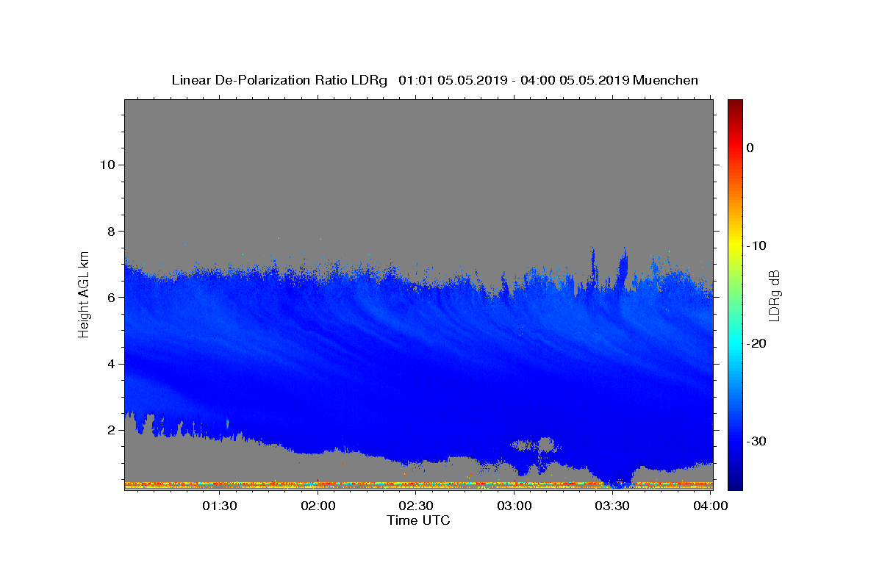Click the colorbar value -10
Image resolution: width=882 pixels, height=588 pixels.
click(x=756, y=245)
